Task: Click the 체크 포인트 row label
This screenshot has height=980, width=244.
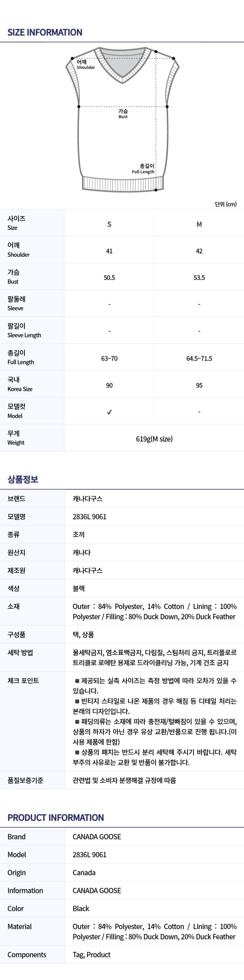Action: (23, 681)
